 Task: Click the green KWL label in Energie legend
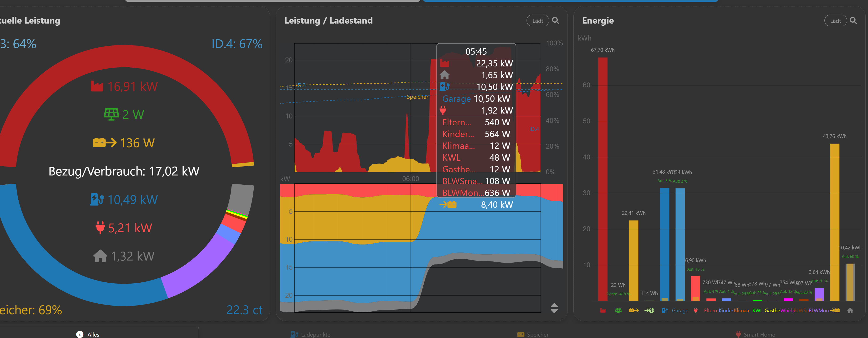(757, 310)
